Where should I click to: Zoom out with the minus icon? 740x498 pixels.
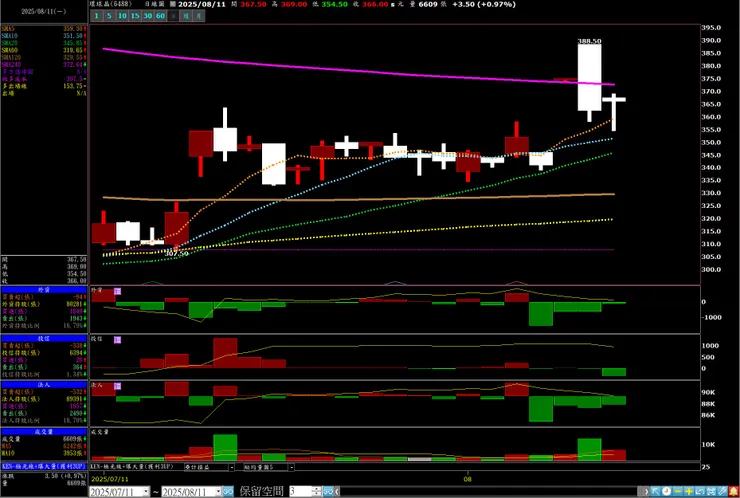[678, 491]
